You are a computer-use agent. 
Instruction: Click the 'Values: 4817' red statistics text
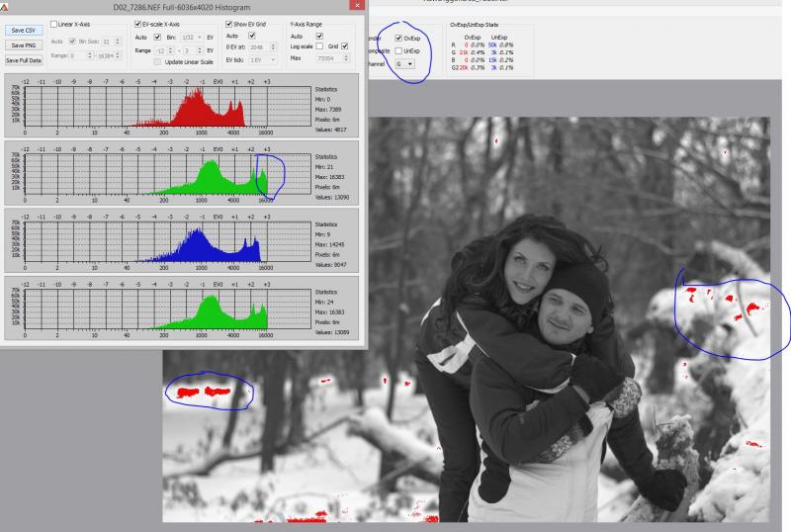pos(331,130)
